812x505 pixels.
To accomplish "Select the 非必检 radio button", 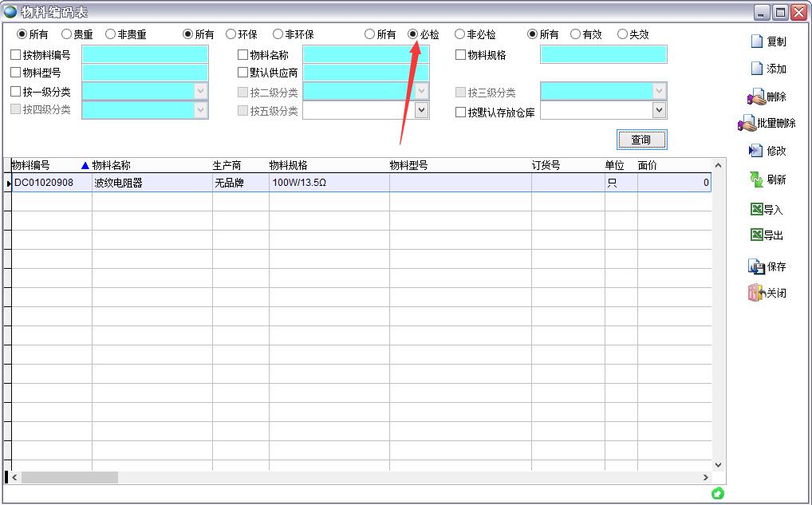I will (459, 34).
